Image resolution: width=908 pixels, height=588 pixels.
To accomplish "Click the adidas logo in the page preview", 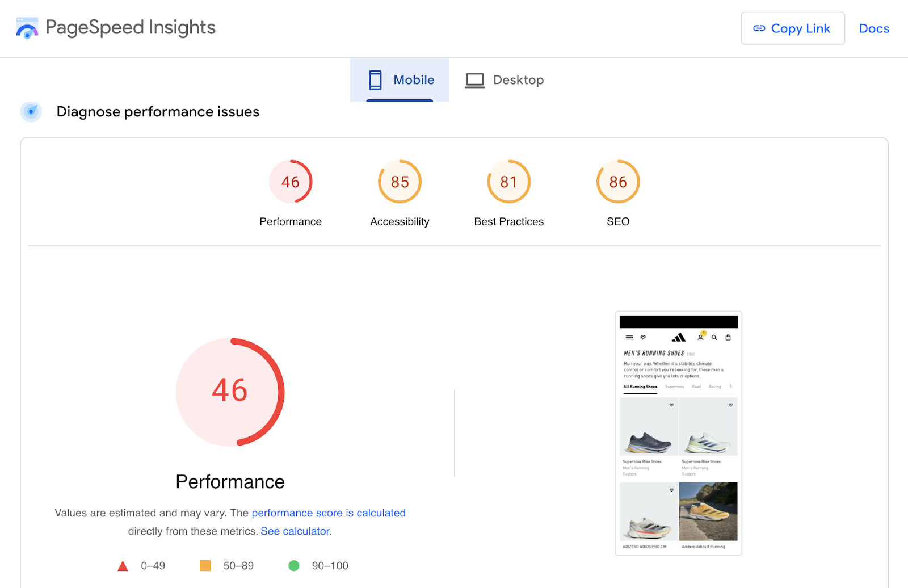I will pos(679,338).
